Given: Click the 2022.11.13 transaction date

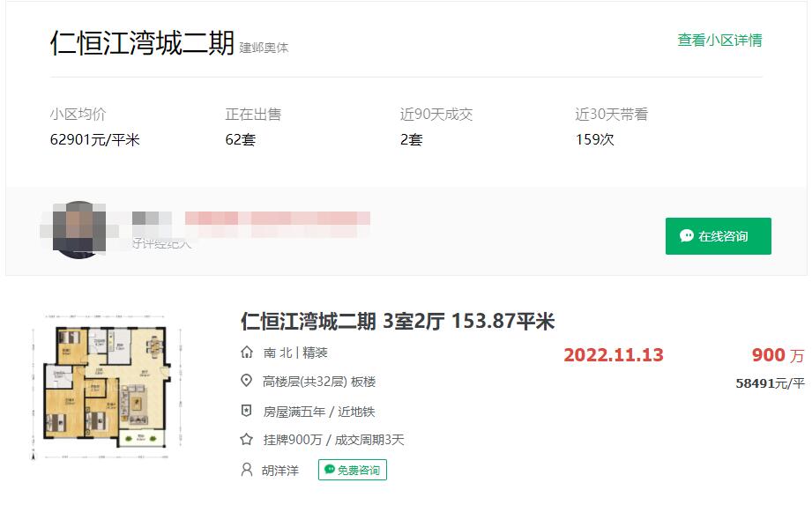Looking at the screenshot, I should (x=613, y=355).
